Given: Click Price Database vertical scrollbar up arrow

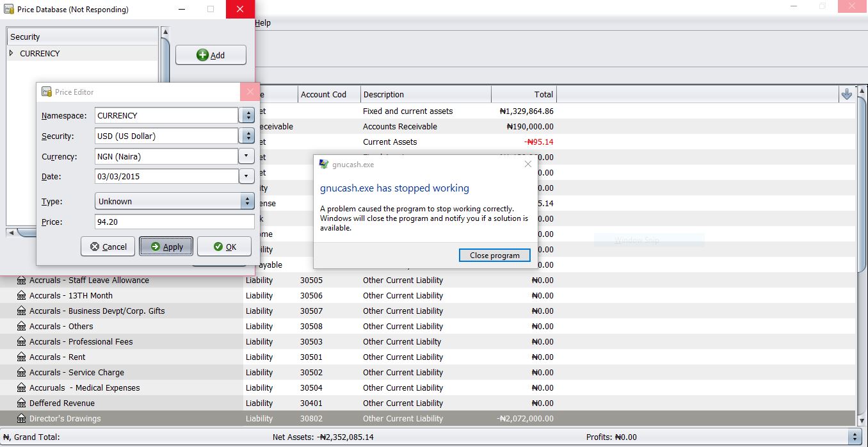Looking at the screenshot, I should (165, 31).
